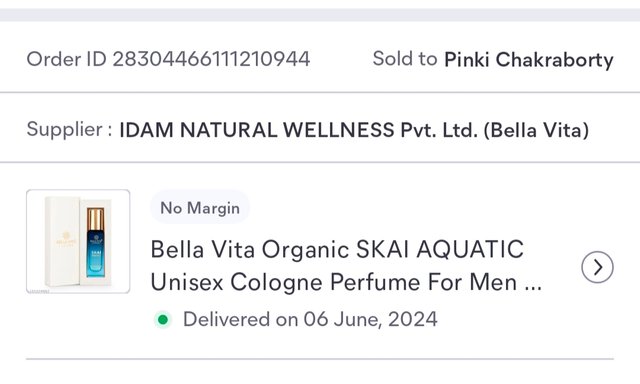Tap the '(Bella Vita)' brand text

536,131
